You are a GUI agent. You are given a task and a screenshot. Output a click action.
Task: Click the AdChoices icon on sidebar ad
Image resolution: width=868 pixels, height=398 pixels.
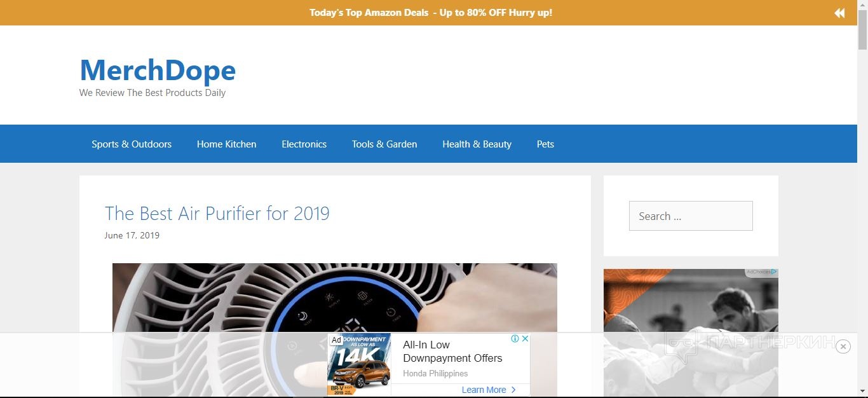(762, 272)
